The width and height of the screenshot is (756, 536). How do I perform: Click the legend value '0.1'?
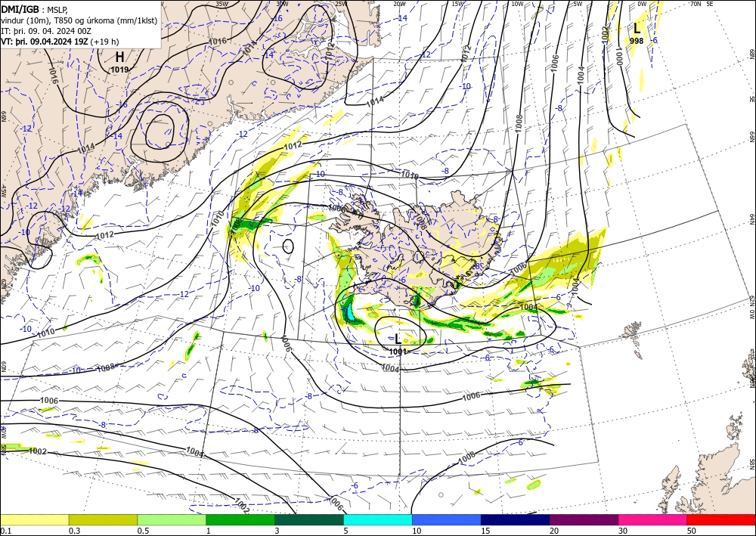[6, 531]
